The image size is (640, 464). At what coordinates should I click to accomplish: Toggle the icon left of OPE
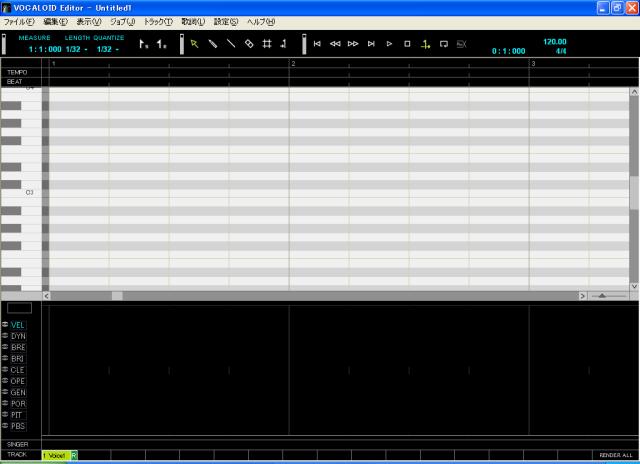pyautogui.click(x=5, y=380)
